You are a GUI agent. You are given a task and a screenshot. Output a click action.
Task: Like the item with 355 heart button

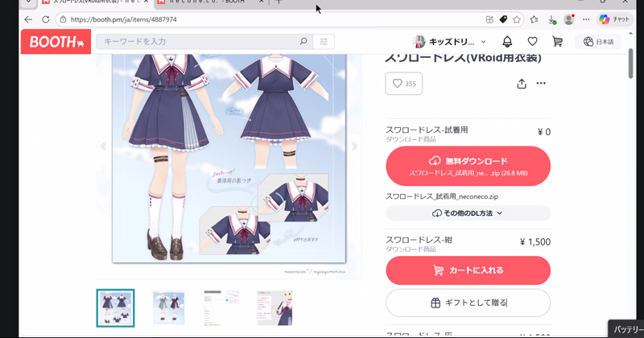(404, 84)
